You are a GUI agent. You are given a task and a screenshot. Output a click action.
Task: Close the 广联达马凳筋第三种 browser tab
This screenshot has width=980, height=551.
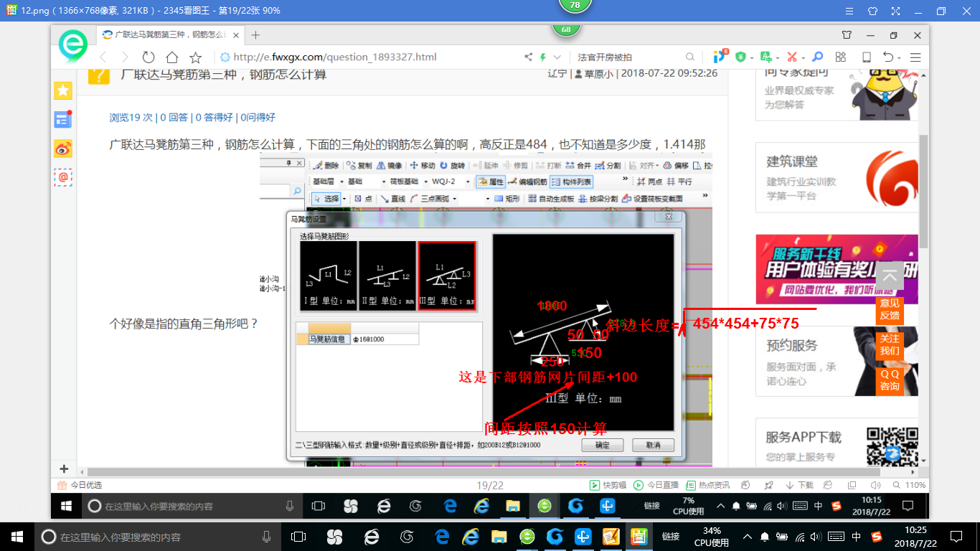pos(236,34)
